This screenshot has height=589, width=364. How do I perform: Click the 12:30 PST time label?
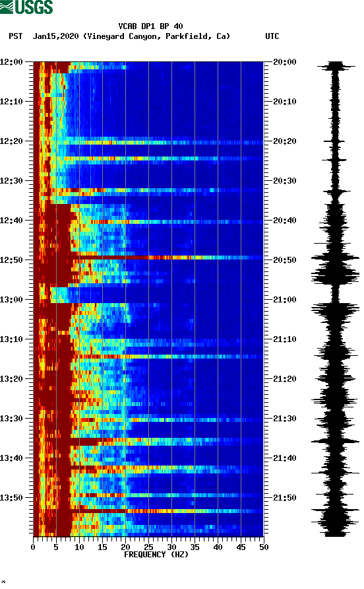[11, 181]
